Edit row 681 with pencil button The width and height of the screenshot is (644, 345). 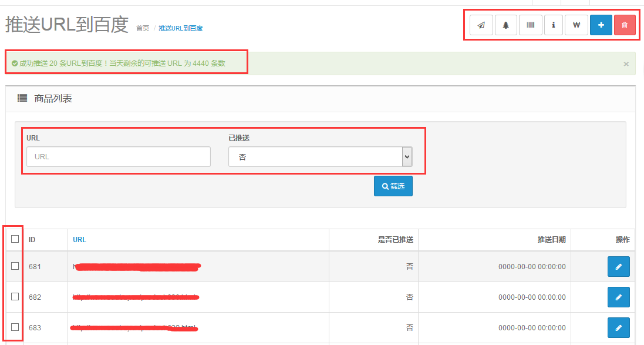[x=618, y=267]
